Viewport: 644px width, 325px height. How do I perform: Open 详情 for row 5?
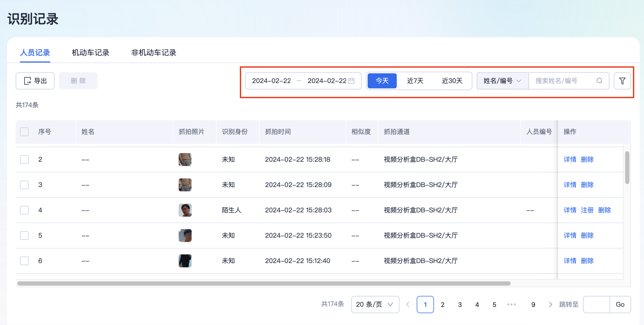tap(570, 236)
